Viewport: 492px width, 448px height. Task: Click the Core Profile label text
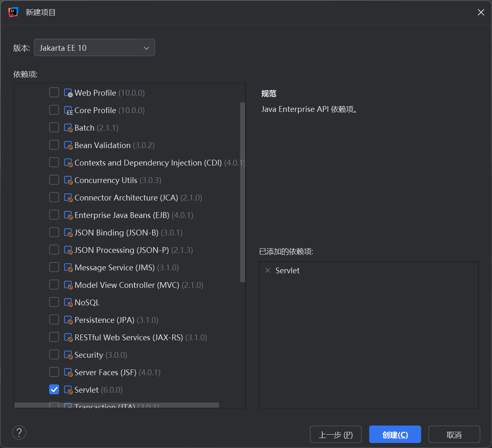tap(95, 111)
